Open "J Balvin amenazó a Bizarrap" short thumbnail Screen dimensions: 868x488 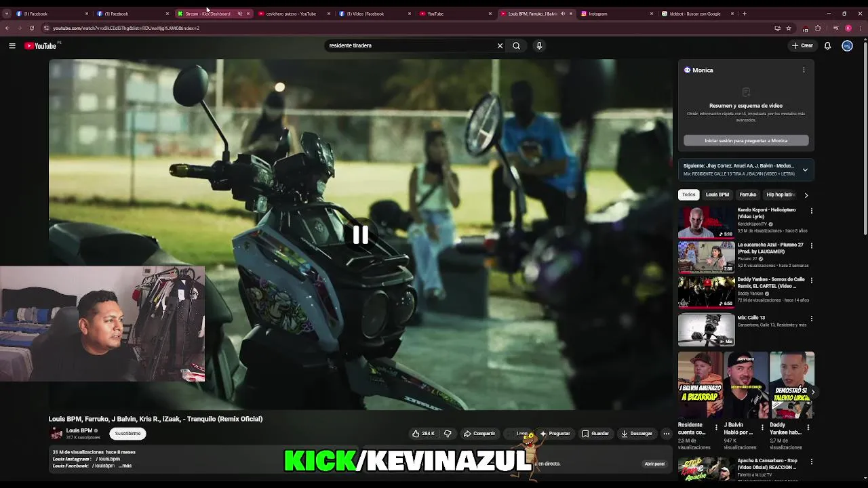click(700, 384)
